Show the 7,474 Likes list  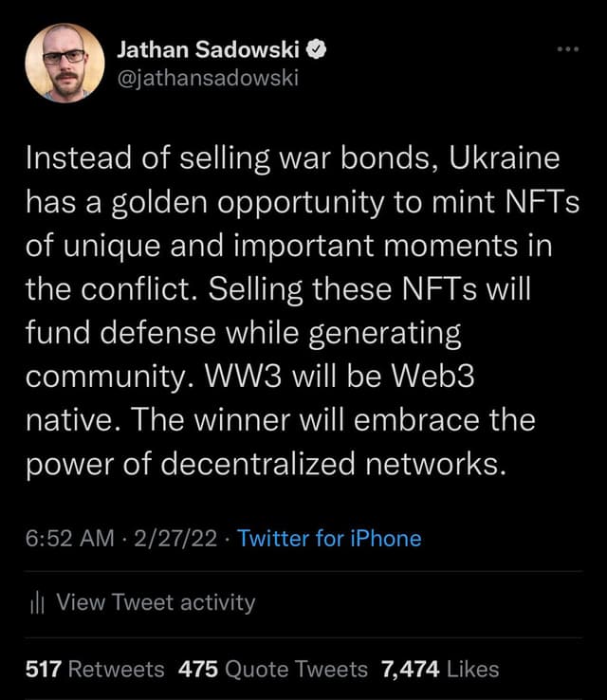pyautogui.click(x=439, y=669)
